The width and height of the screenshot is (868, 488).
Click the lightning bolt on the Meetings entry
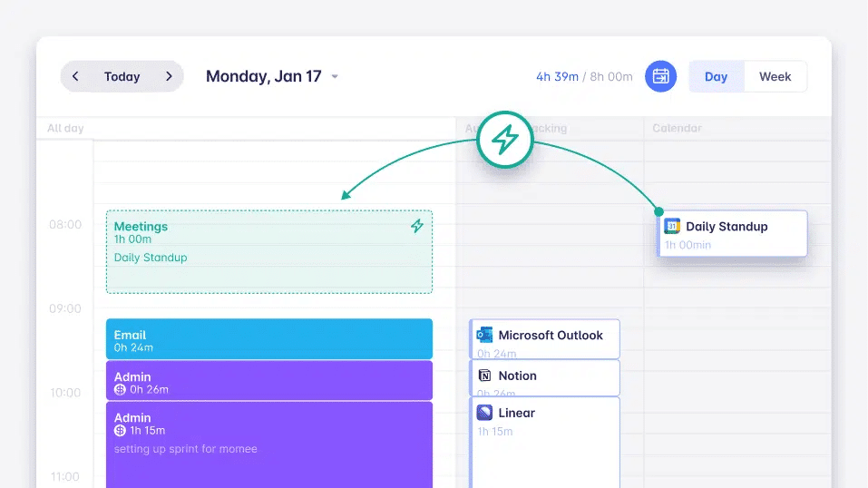pos(417,226)
